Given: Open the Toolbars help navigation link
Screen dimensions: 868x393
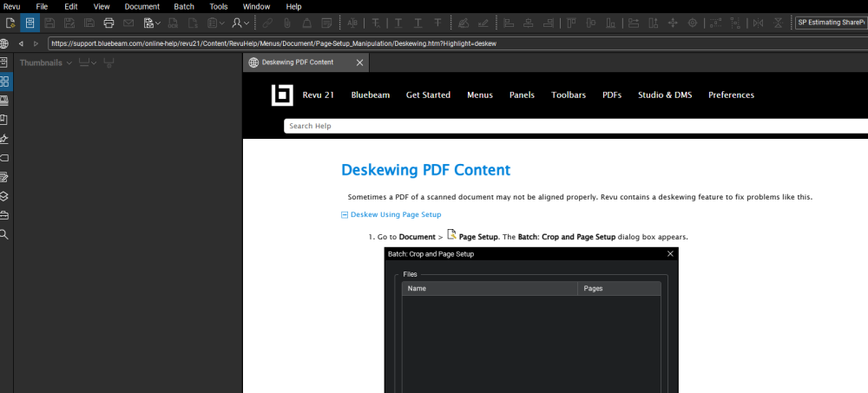Looking at the screenshot, I should pos(569,95).
